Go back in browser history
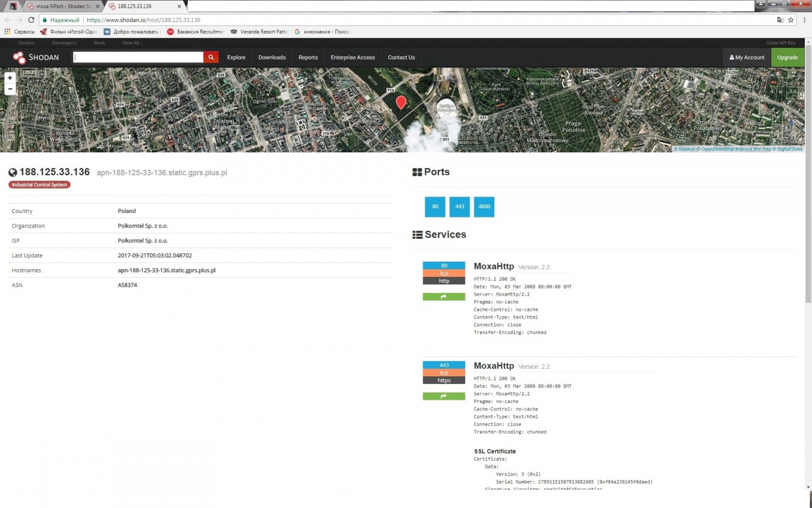Image resolution: width=812 pixels, height=508 pixels. coord(8,20)
